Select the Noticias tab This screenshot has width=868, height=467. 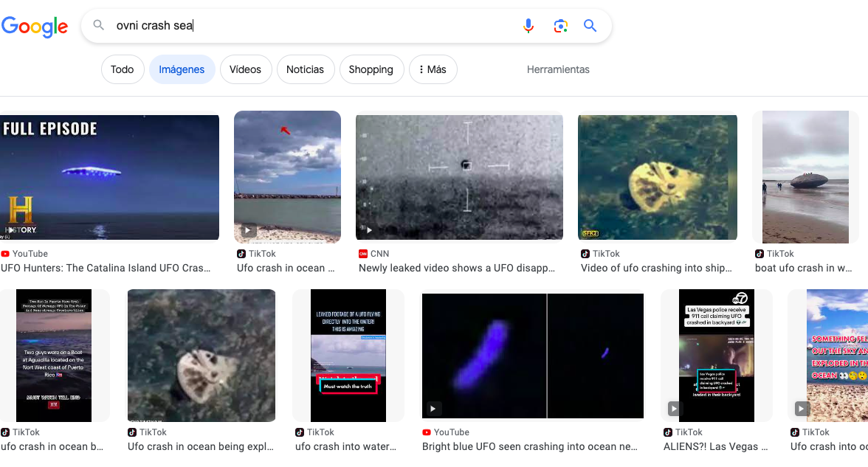pyautogui.click(x=305, y=69)
